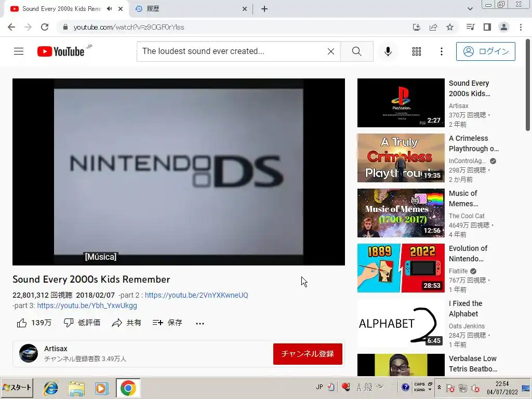
Task: Save the video with 保存
Action: click(x=167, y=323)
